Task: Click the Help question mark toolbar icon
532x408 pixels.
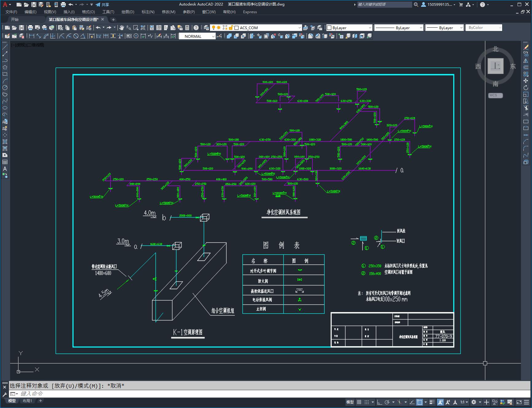Action: tap(196, 28)
